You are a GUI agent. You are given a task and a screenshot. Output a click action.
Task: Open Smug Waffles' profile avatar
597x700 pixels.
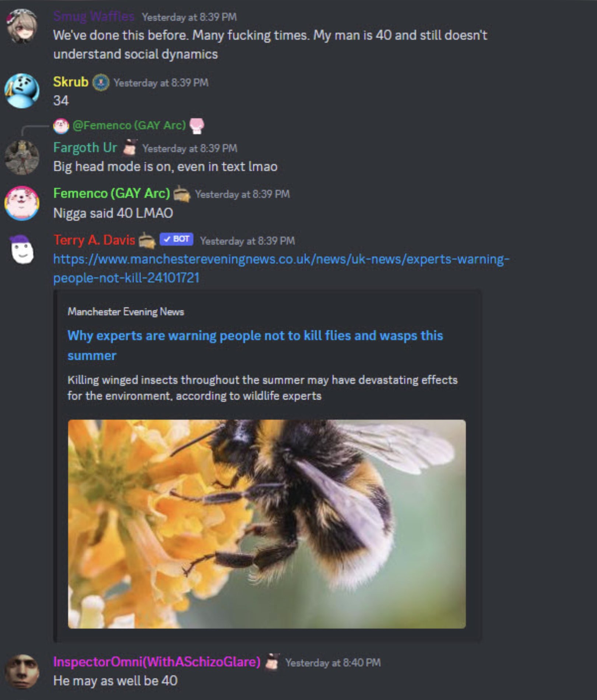coord(22,26)
